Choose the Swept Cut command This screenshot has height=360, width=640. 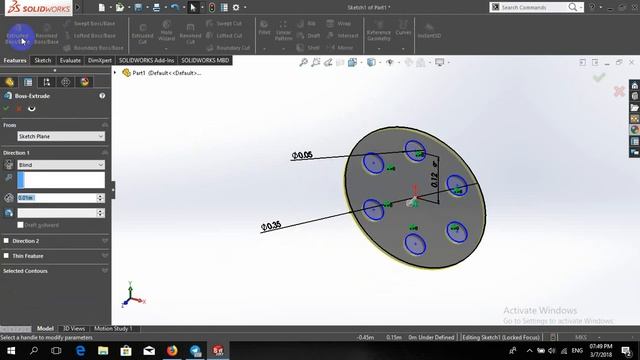pyautogui.click(x=224, y=24)
